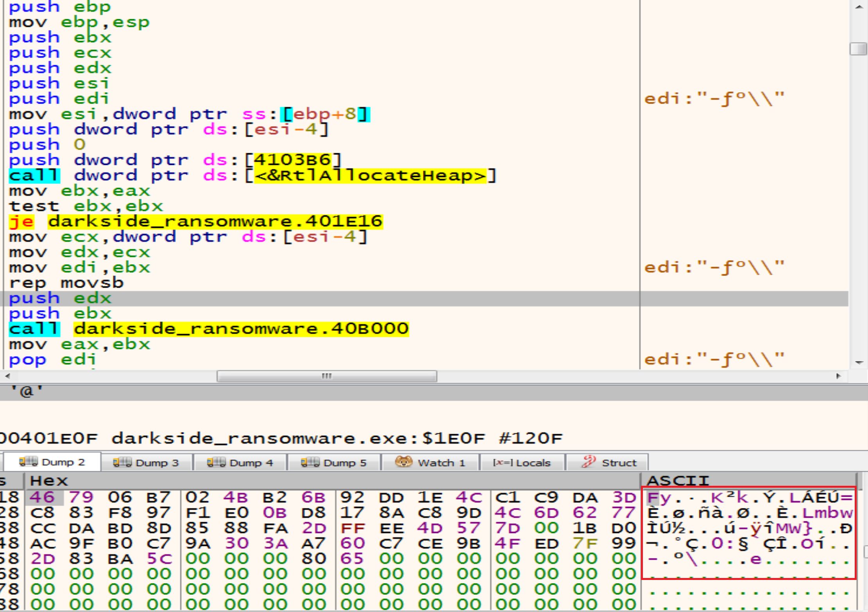Click the Hex column header

[x=49, y=480]
